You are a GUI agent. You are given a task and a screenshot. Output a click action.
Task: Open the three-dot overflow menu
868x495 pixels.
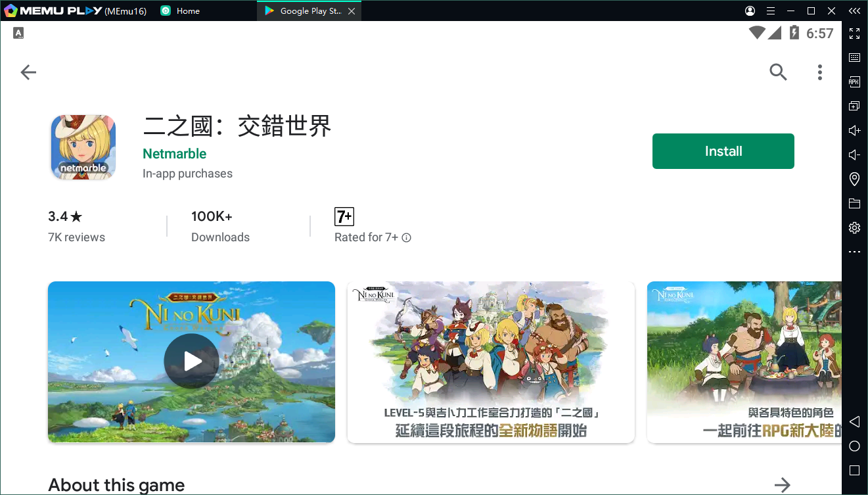coord(819,72)
